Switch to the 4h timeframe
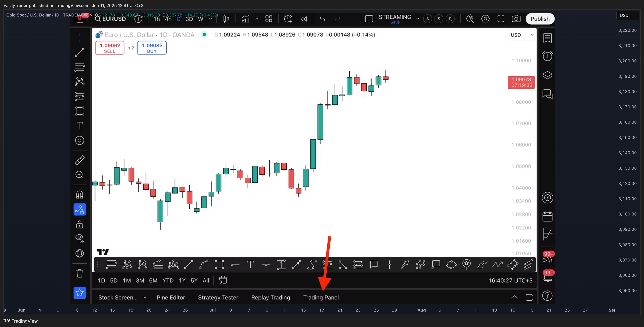The height and width of the screenshot is (327, 644). click(x=168, y=19)
